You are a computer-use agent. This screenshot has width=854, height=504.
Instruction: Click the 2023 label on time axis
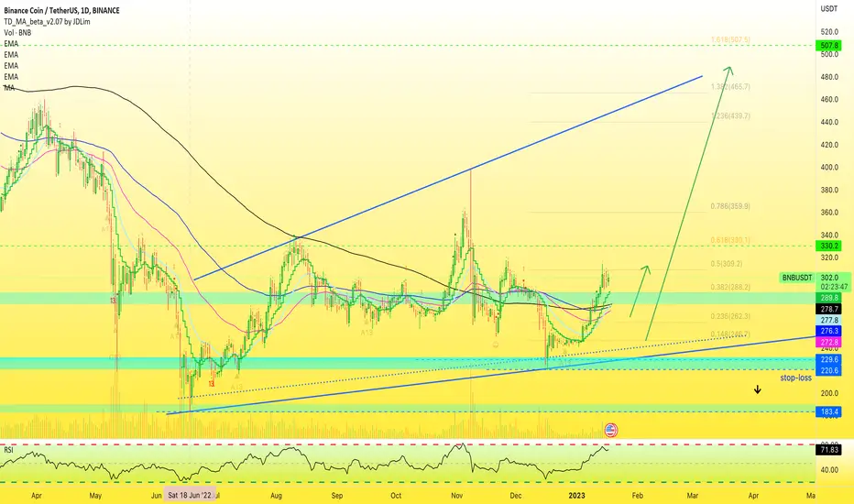click(x=576, y=495)
